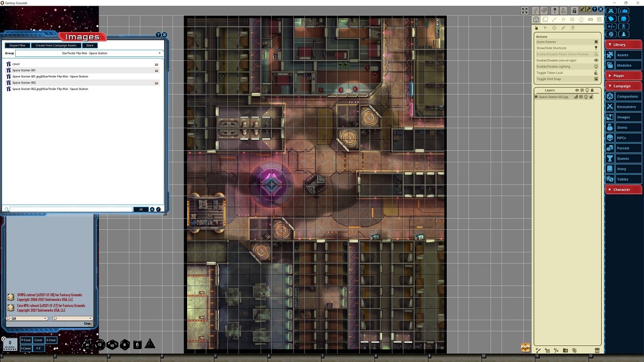This screenshot has height=362, width=644.
Task: Click the Import Files button
Action: (17, 45)
